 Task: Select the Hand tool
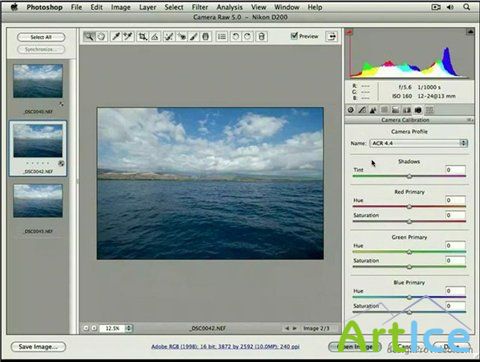(101, 36)
